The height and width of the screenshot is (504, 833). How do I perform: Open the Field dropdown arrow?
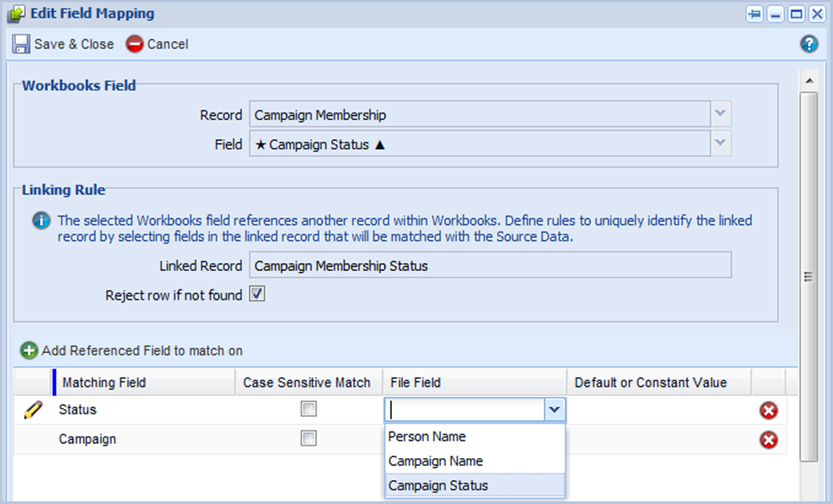click(x=720, y=143)
